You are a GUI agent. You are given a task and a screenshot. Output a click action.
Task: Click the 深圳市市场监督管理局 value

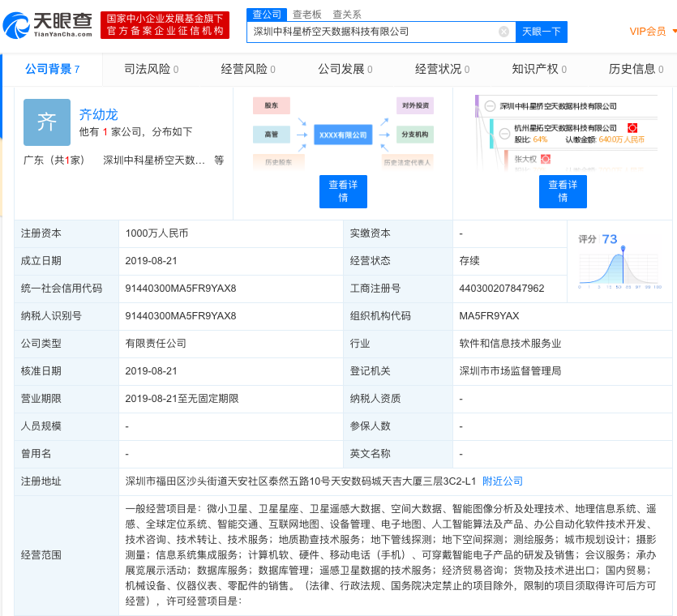click(510, 371)
